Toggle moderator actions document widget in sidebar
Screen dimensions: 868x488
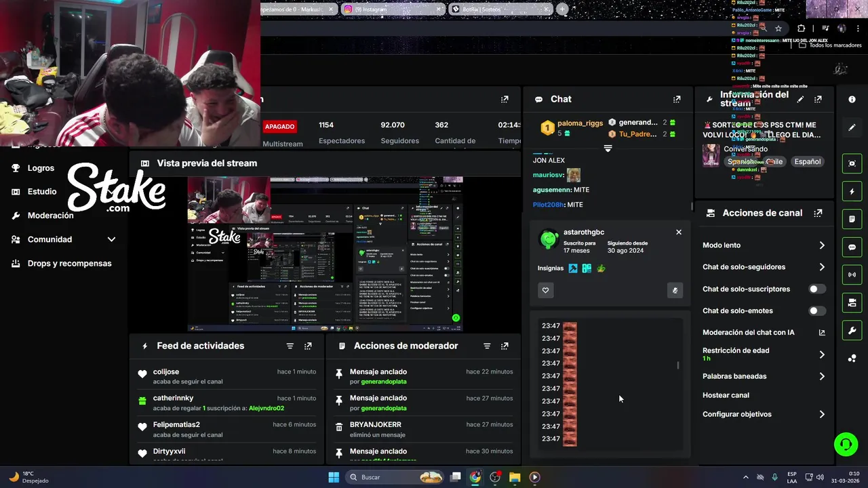pyautogui.click(x=852, y=220)
